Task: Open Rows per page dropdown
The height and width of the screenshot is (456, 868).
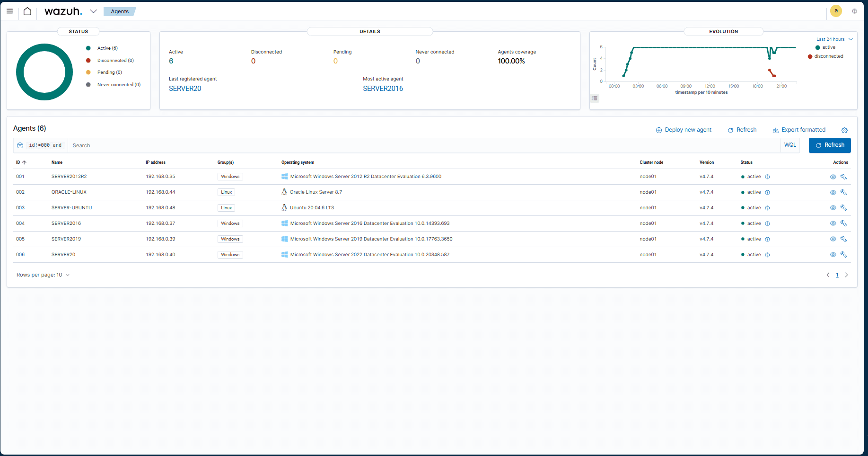Action: coord(43,275)
